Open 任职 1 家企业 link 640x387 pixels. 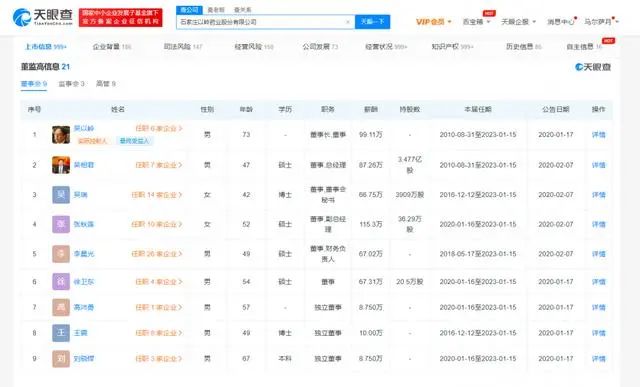tap(159, 307)
